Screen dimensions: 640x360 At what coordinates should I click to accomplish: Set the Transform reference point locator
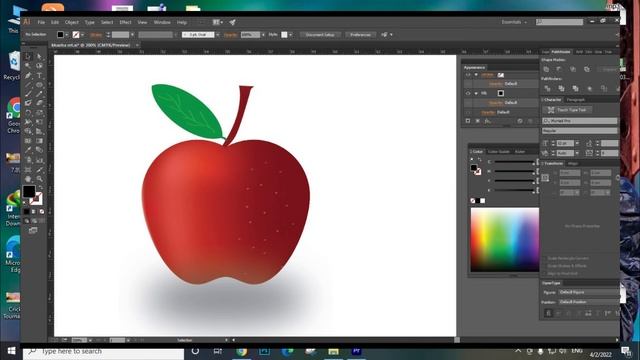[545, 178]
